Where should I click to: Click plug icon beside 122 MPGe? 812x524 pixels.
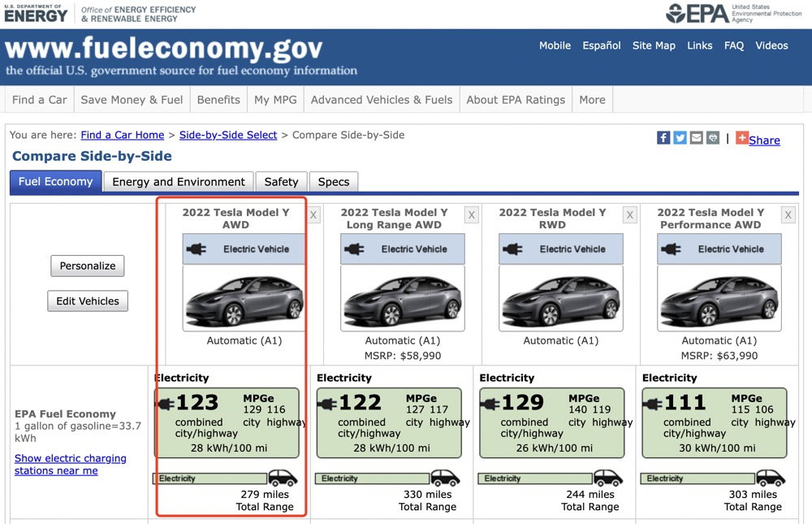(327, 404)
